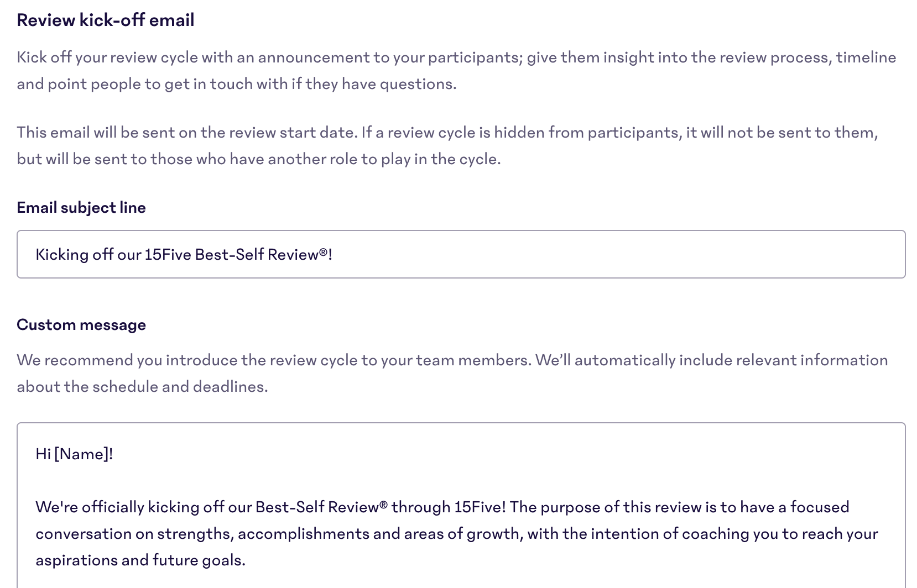Select the phrase "Best-Self Review®" in the message
The height and width of the screenshot is (588, 917).
321,507
